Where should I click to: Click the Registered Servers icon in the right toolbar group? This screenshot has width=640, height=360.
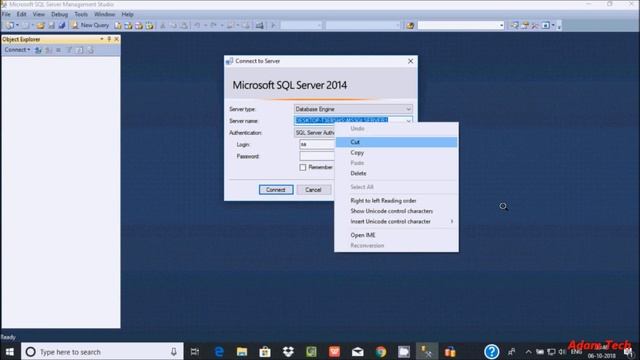[515, 25]
